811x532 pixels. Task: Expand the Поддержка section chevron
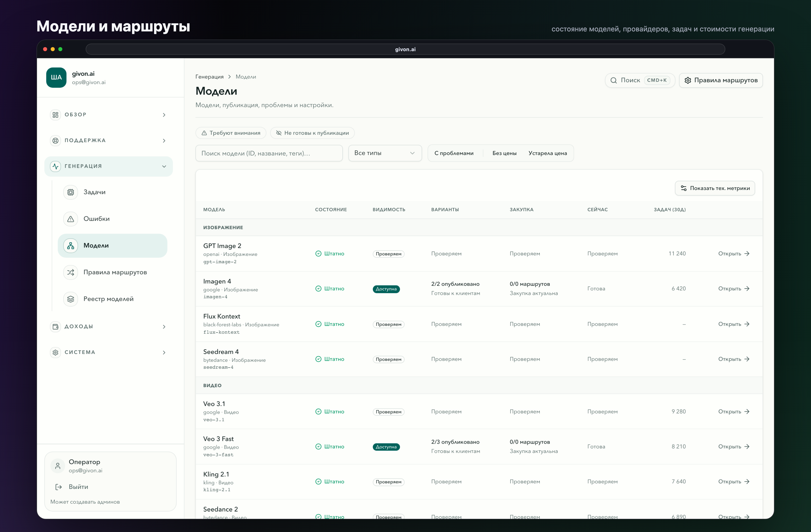(x=164, y=141)
